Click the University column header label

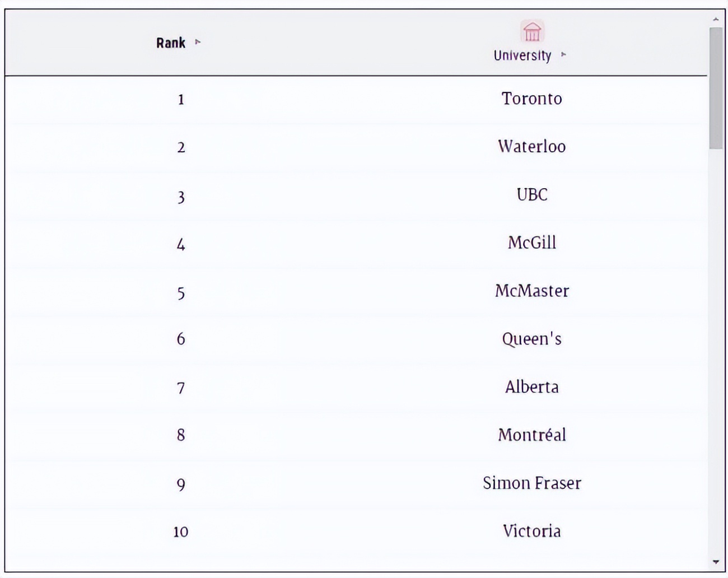click(x=522, y=55)
